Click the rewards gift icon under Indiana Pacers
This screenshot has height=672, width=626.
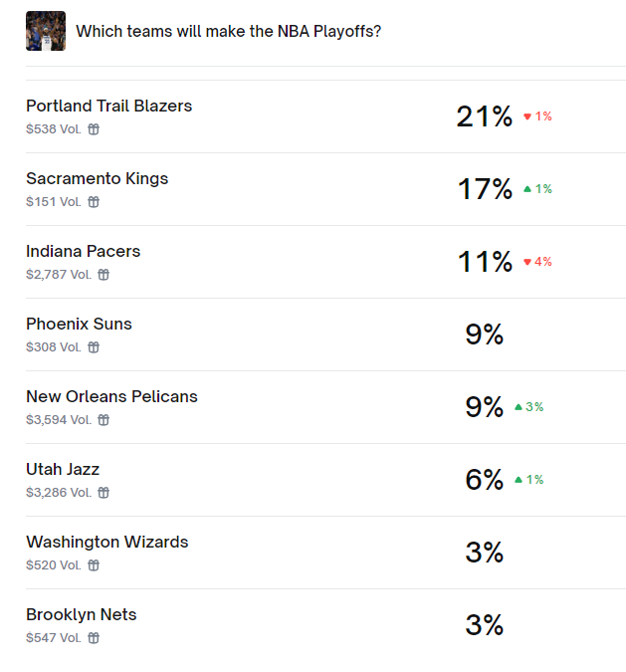click(x=104, y=275)
